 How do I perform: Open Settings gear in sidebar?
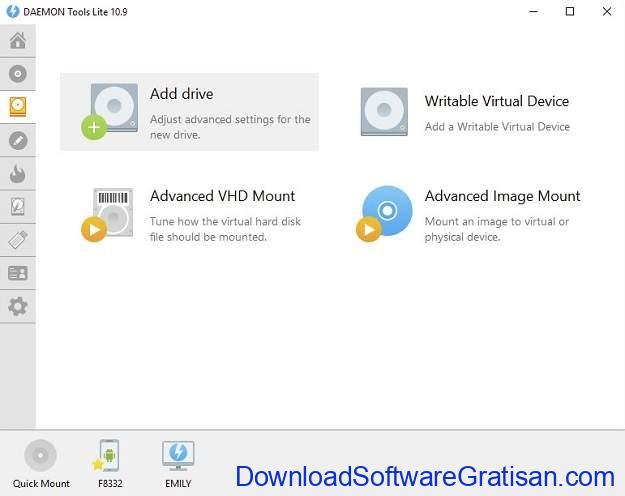[18, 306]
